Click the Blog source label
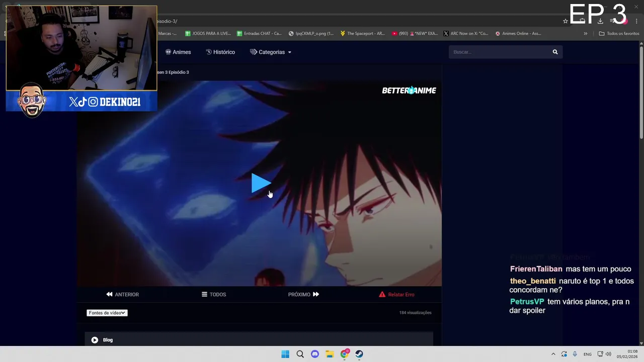The height and width of the screenshot is (362, 644). point(108,340)
